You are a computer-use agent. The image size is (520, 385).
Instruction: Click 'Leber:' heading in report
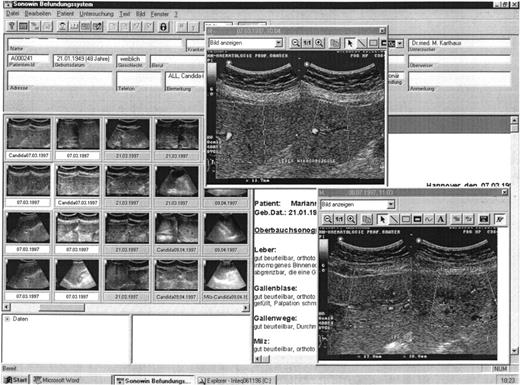tap(265, 250)
